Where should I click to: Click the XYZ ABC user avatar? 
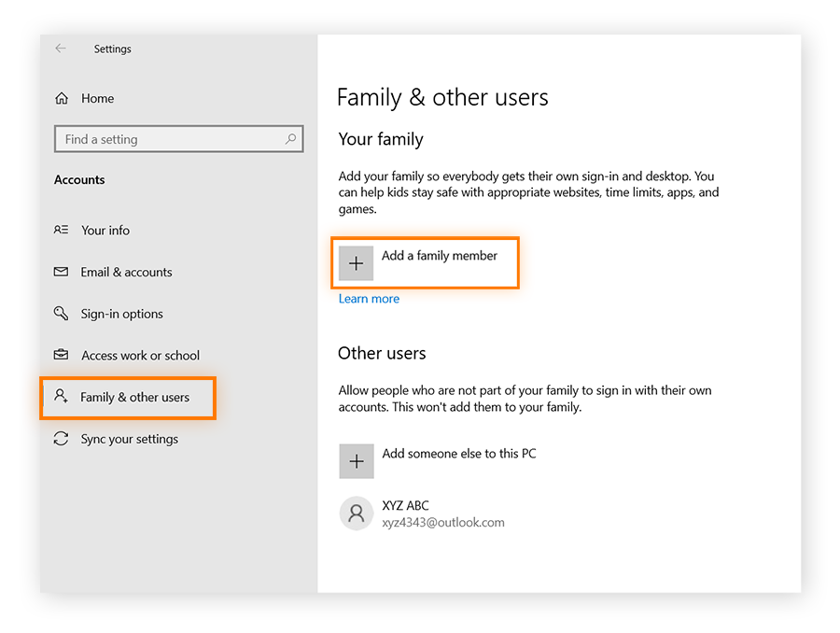click(x=357, y=513)
